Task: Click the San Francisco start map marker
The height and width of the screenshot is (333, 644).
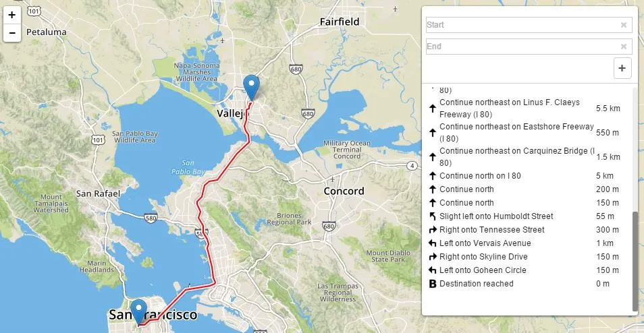Action: 138,312
